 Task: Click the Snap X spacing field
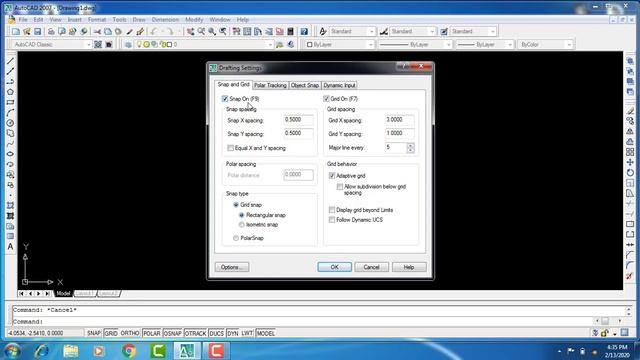[x=298, y=120]
